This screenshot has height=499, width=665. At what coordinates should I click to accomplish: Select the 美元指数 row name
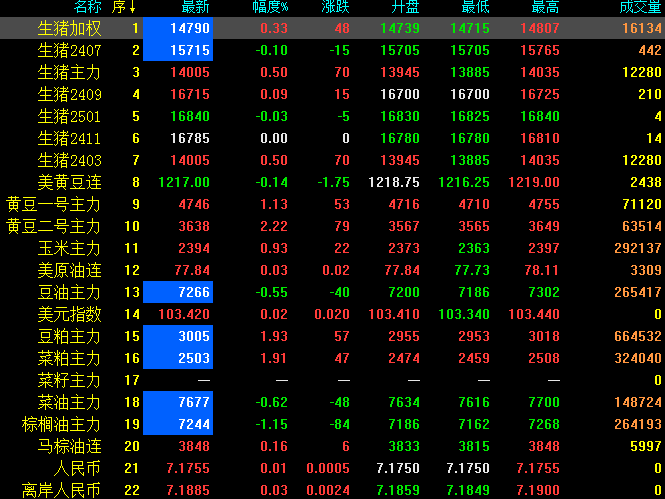[70, 315]
